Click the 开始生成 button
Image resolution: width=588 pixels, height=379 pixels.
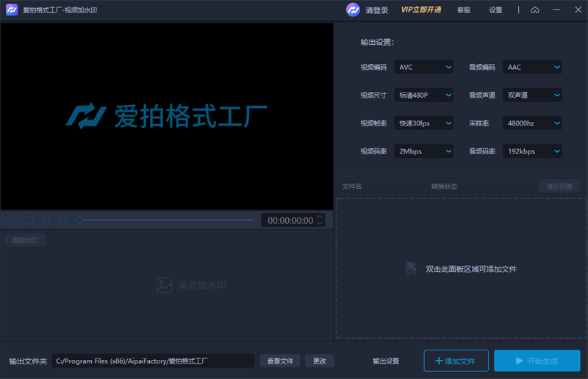[537, 361]
